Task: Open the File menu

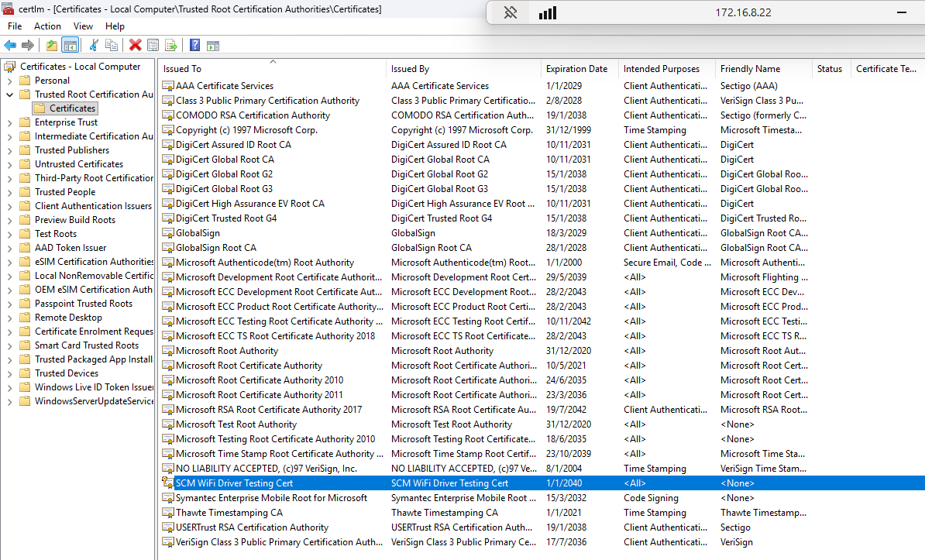Action: pos(15,26)
